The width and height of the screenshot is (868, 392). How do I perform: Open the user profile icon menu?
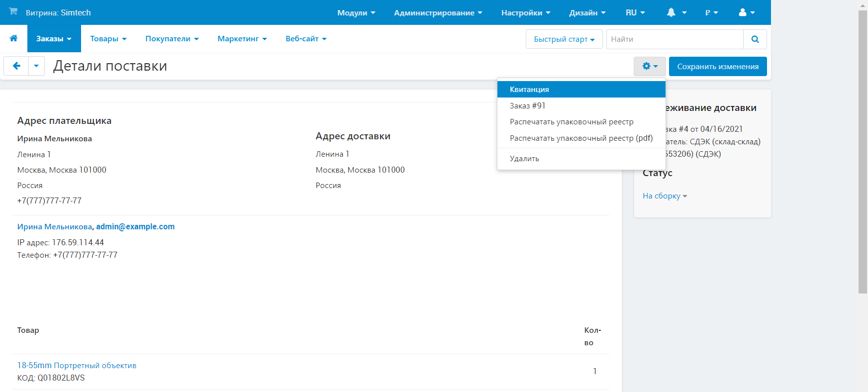coord(747,12)
